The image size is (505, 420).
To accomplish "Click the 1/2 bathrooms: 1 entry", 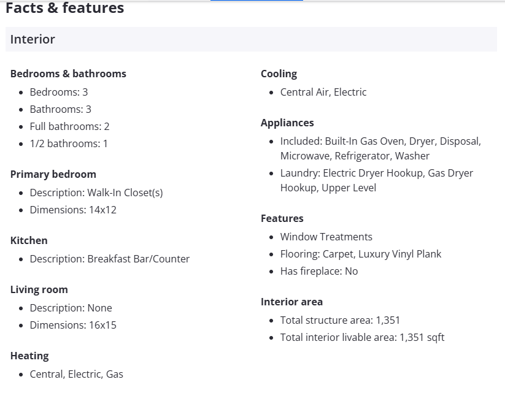I will (69, 143).
